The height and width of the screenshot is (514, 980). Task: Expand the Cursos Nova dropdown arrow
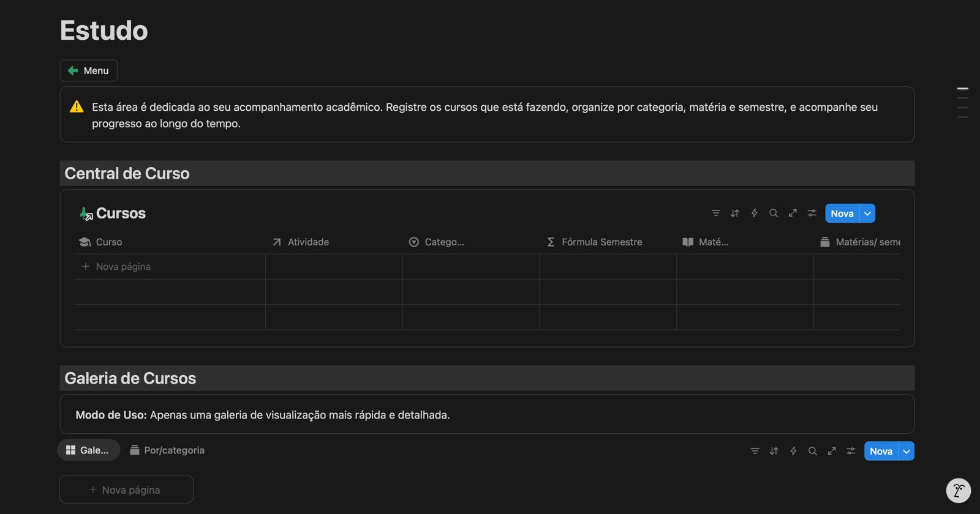(867, 214)
